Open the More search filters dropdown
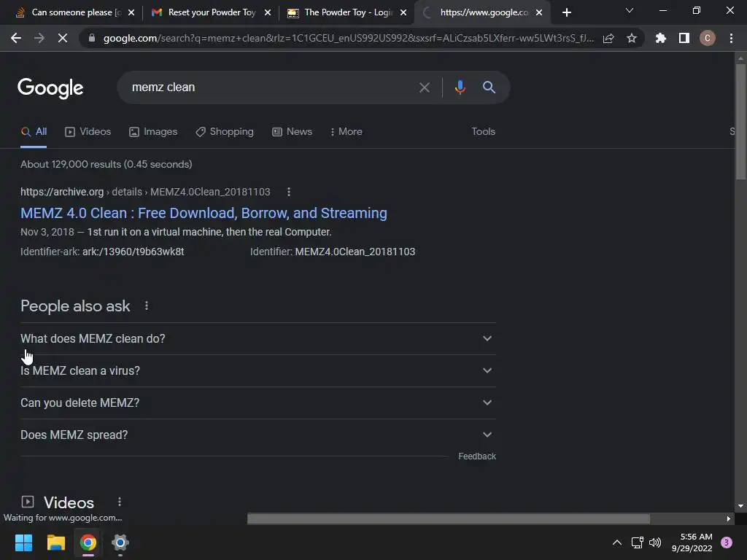 point(347,132)
